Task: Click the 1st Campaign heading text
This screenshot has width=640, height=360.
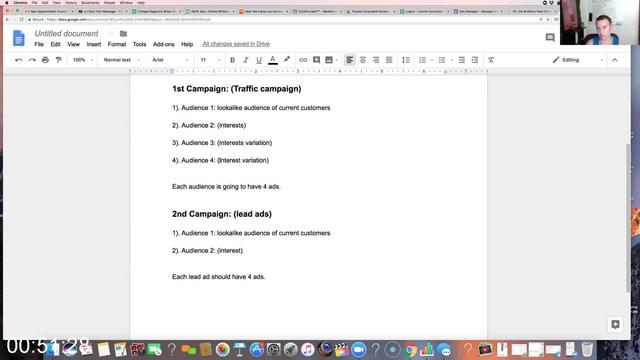Action: [237, 89]
